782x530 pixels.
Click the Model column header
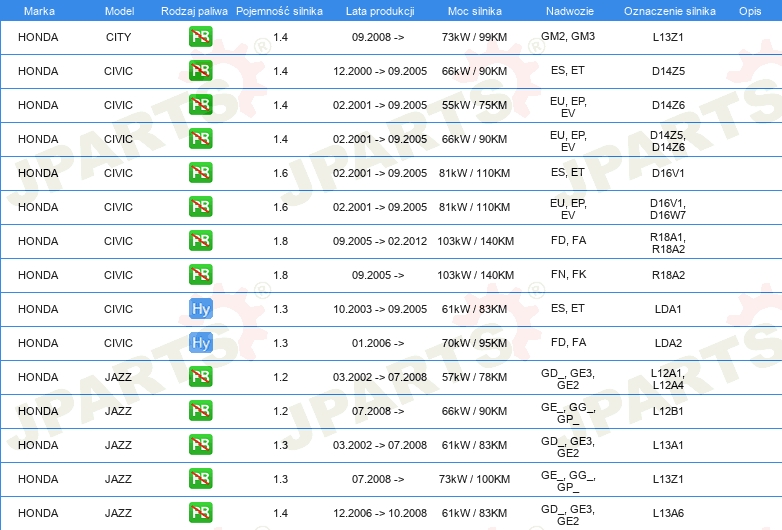(119, 11)
